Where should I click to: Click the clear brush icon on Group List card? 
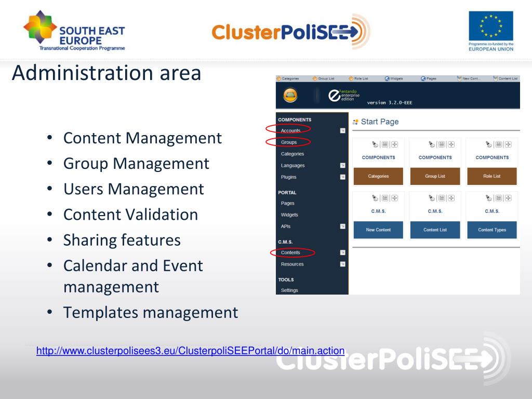click(x=432, y=144)
